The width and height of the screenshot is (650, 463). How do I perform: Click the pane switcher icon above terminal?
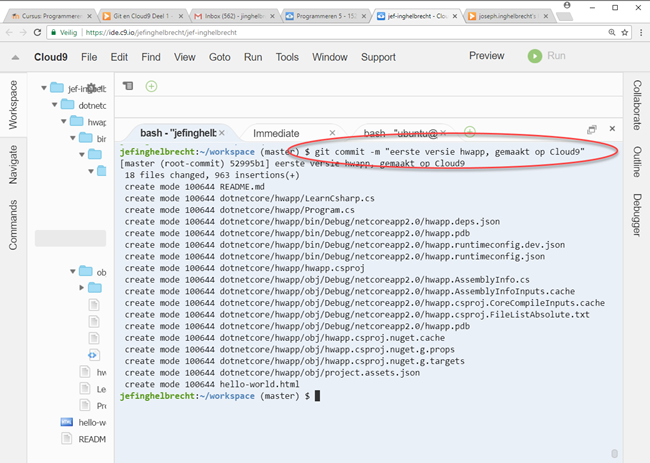pos(128,86)
